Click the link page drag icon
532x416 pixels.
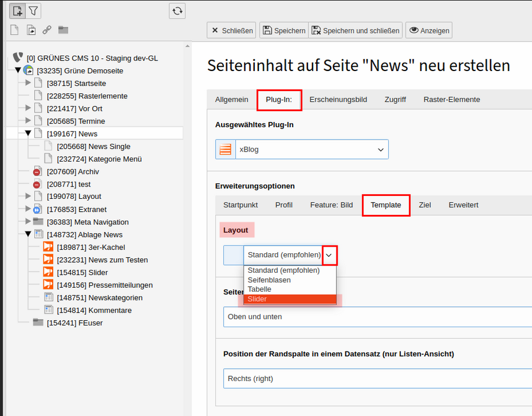point(47,30)
